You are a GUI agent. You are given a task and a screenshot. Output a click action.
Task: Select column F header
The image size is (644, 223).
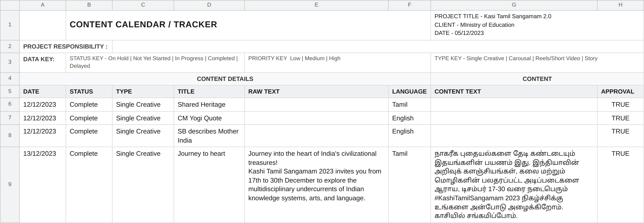(410, 5)
